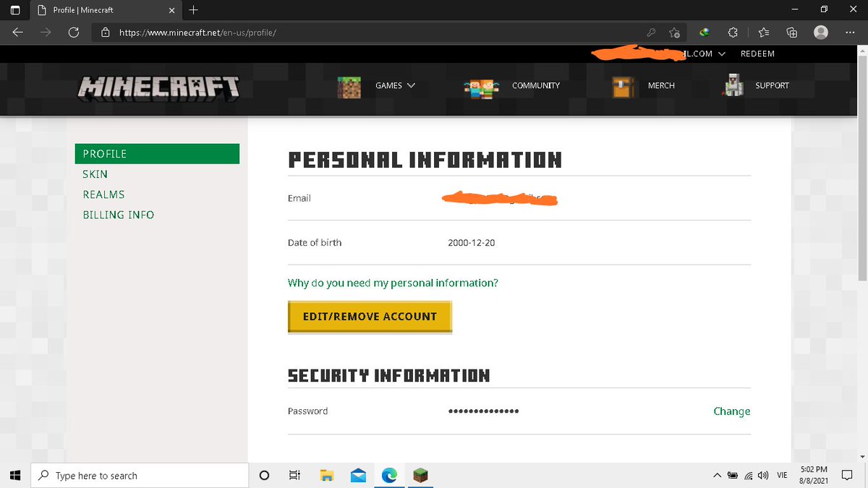The width and height of the screenshot is (868, 488).
Task: Show hidden system tray icons
Action: [717, 475]
